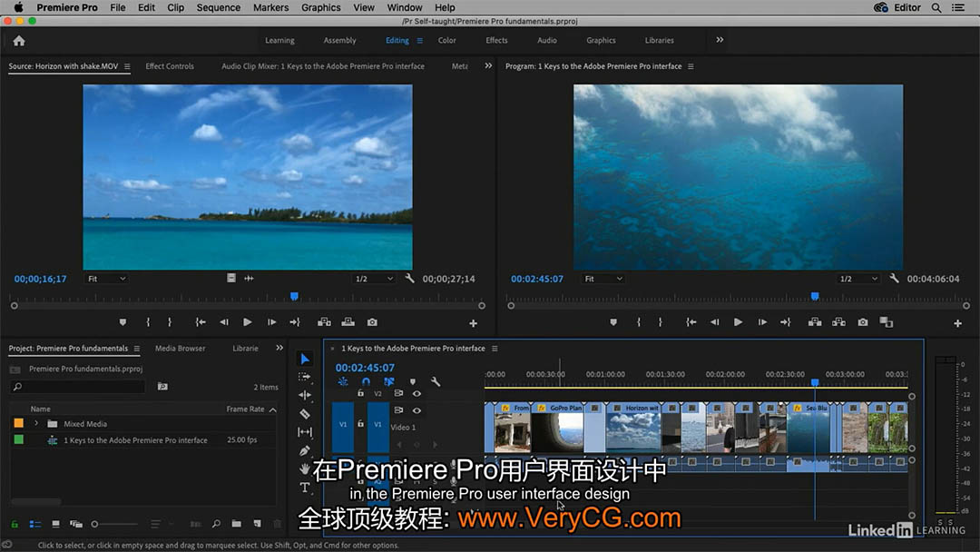Toggle project writable lock icon
980x552 pixels.
[15, 524]
